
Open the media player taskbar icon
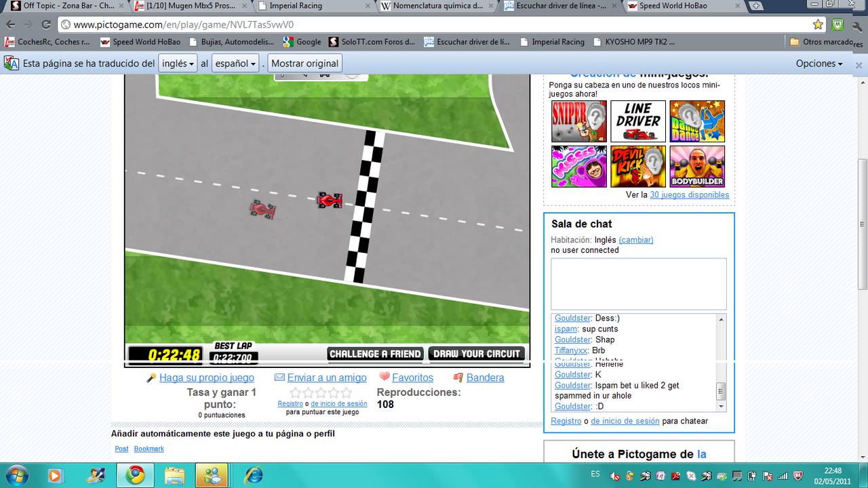(x=55, y=474)
